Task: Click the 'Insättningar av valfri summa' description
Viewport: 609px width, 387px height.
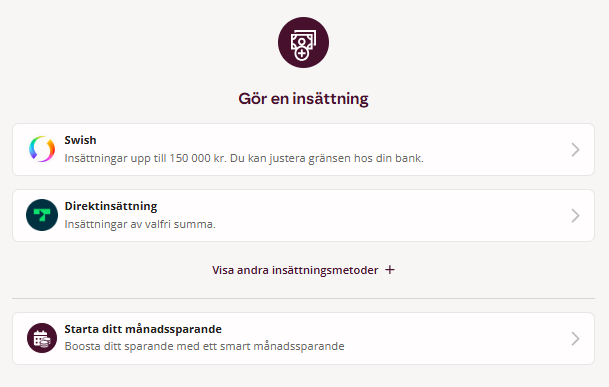Action: [140, 224]
